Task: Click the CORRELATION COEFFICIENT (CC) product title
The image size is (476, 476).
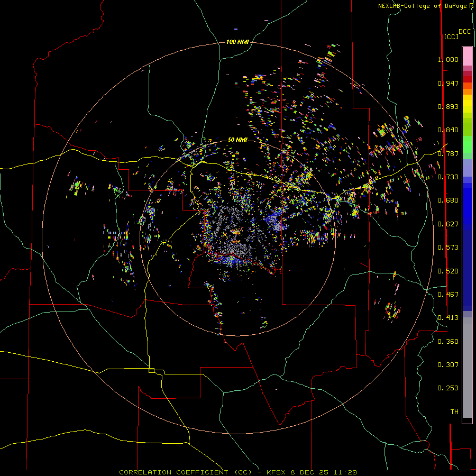Action: (x=185, y=472)
